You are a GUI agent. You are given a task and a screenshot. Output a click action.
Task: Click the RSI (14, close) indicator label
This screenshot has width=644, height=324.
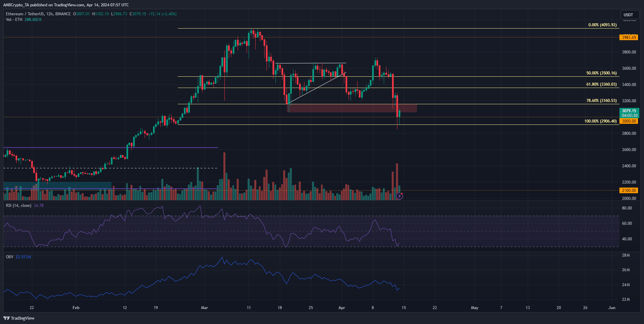point(19,205)
